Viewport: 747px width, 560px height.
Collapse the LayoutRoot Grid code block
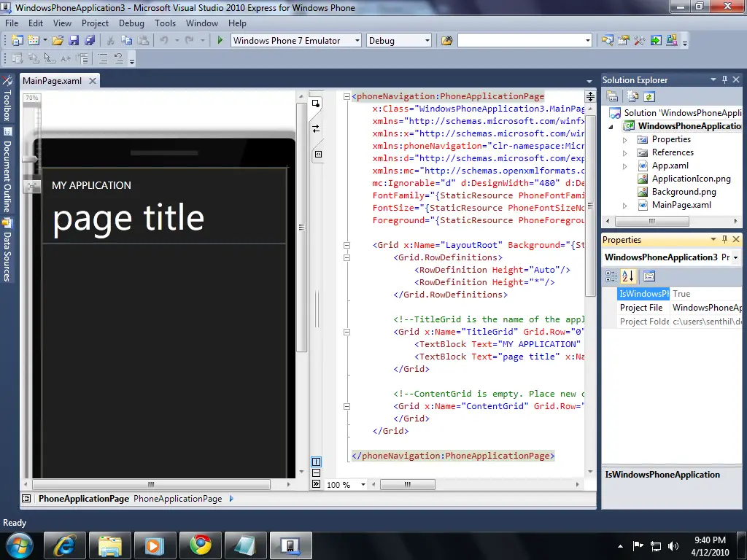click(347, 245)
